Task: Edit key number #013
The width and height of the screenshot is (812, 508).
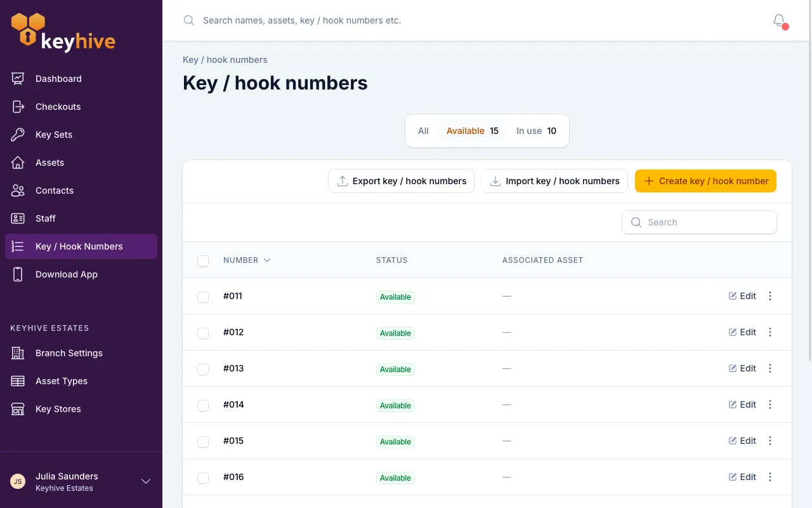Action: point(742,368)
